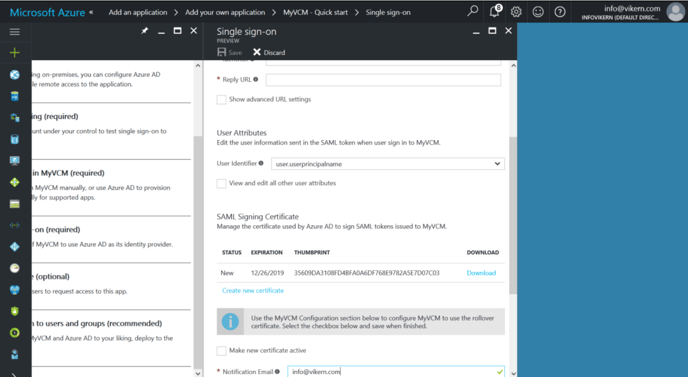Go to MyVCM - Quick start breadcrumb
The image size is (688, 377).
tap(315, 12)
